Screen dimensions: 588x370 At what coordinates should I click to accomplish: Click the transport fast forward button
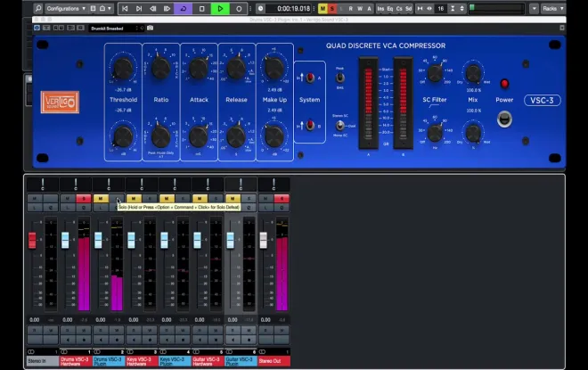click(167, 8)
